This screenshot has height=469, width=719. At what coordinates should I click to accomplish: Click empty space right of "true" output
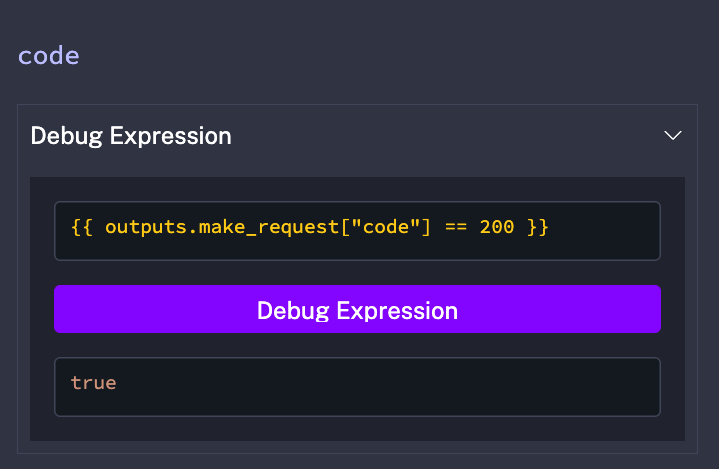(400, 386)
